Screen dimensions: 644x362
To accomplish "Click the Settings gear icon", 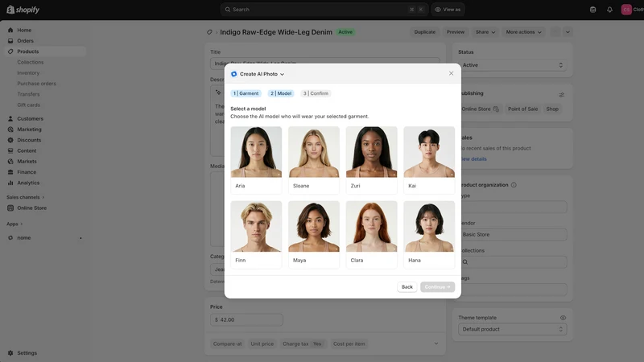I will (10, 353).
